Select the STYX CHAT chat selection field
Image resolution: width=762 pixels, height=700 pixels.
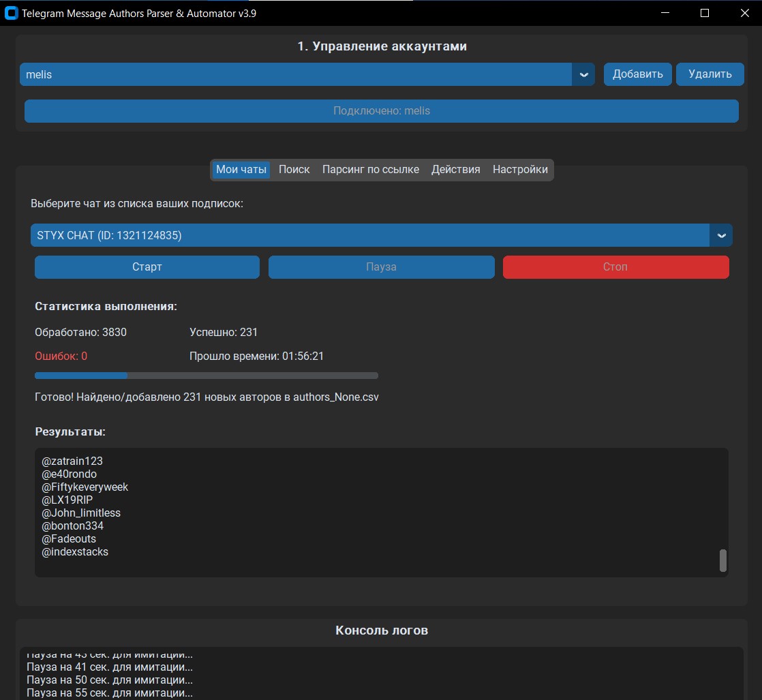[x=369, y=235]
